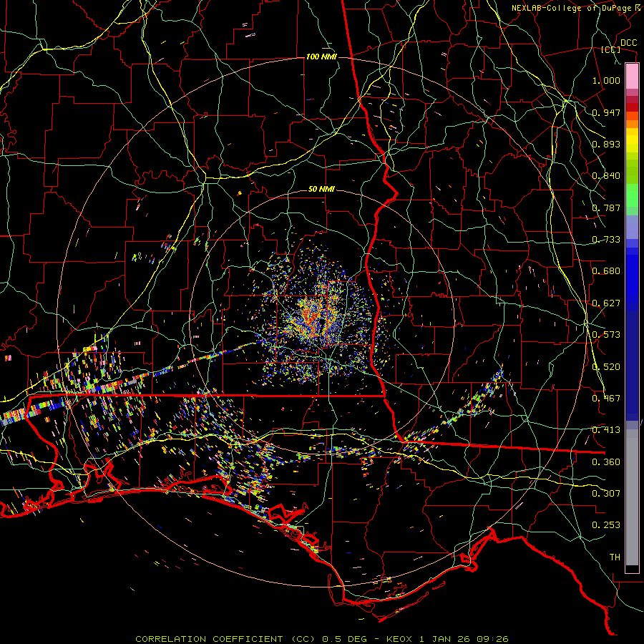Viewport: 644px width, 644px height.
Task: Select the 0.627 scale value
Action: pyautogui.click(x=606, y=303)
